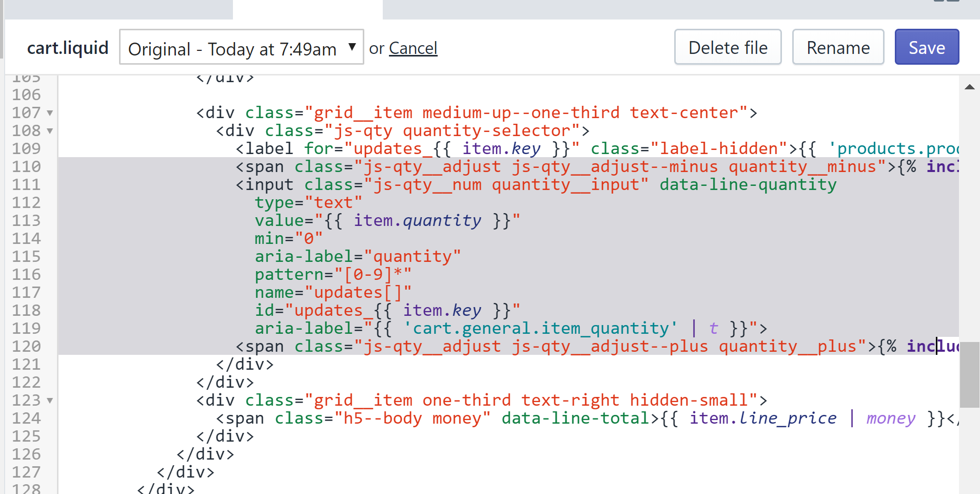Click the Cancel link
980x494 pixels.
(x=413, y=48)
